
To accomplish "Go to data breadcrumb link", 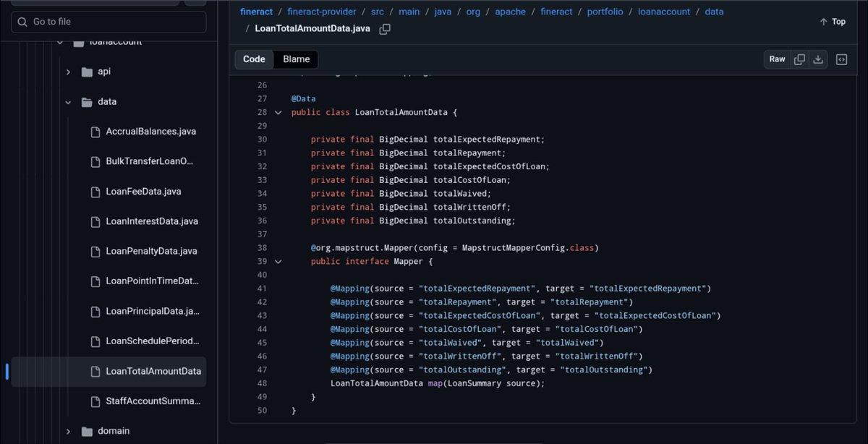I will 714,12.
